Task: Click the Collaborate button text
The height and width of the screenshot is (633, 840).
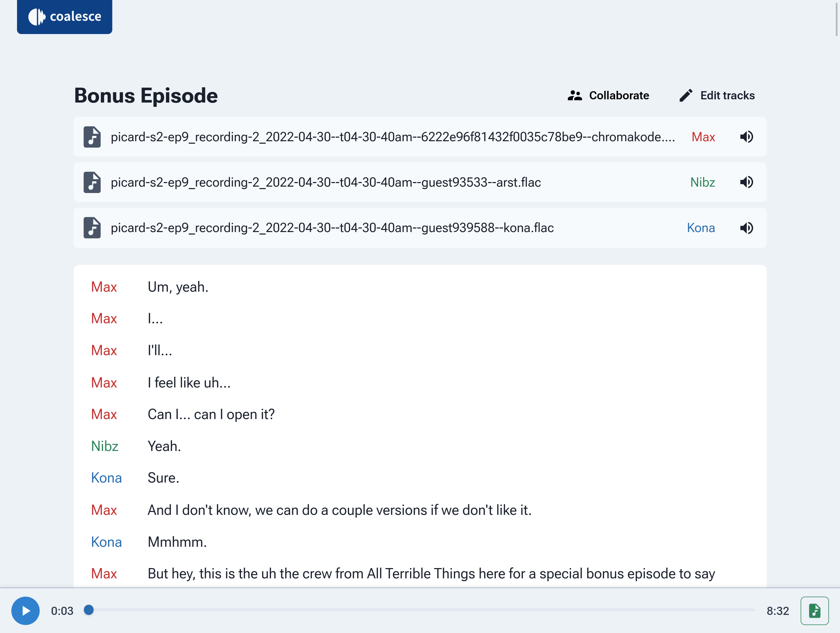Action: (x=619, y=95)
